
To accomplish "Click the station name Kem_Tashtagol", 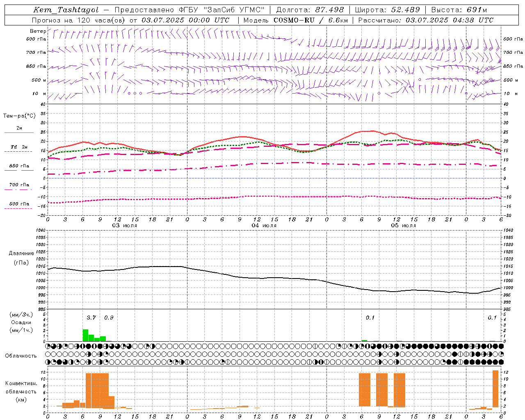I will (66, 10).
